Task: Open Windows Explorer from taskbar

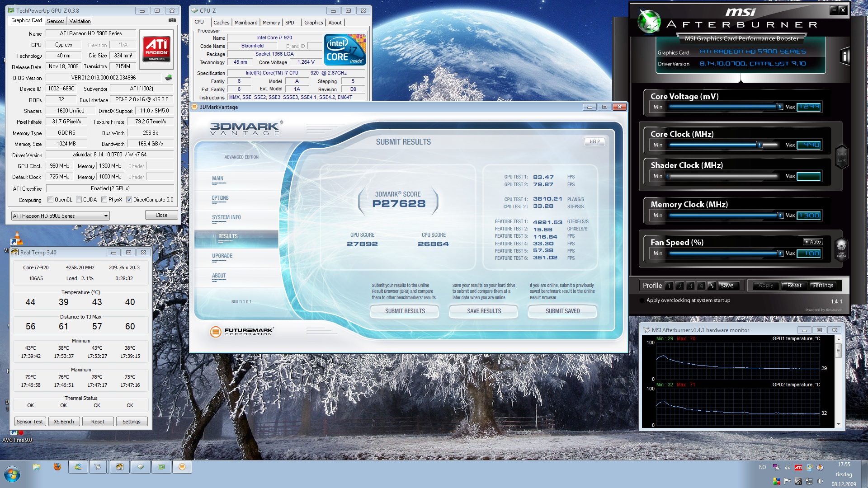Action: (x=37, y=467)
